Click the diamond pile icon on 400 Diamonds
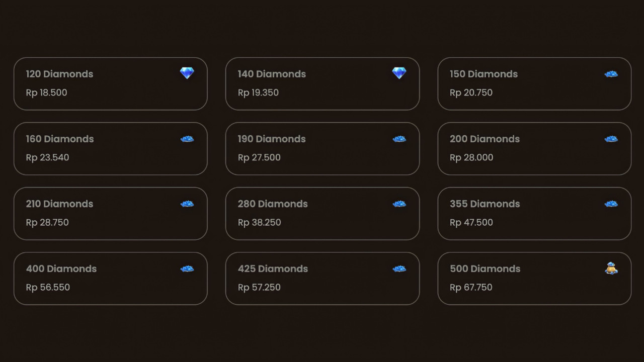The width and height of the screenshot is (644, 362). click(187, 268)
